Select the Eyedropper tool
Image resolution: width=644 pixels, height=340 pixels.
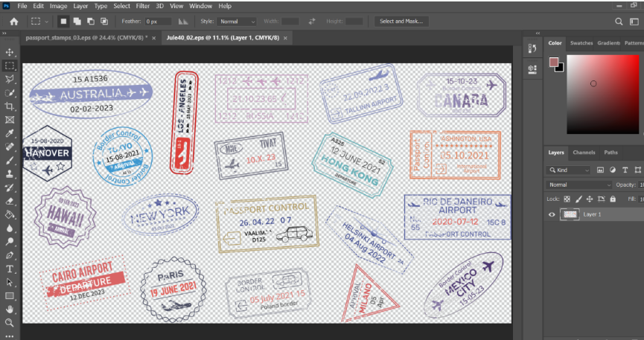[10, 133]
